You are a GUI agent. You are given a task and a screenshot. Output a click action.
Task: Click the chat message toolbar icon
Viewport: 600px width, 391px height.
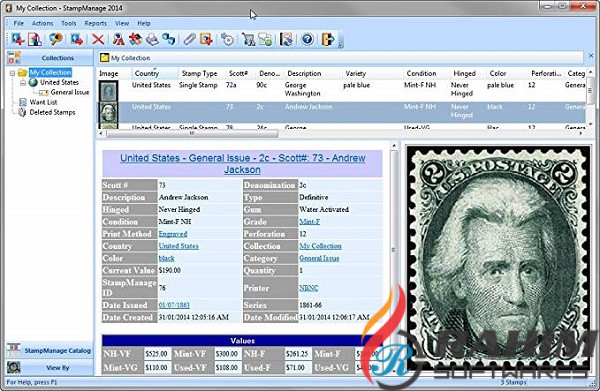[265, 39]
